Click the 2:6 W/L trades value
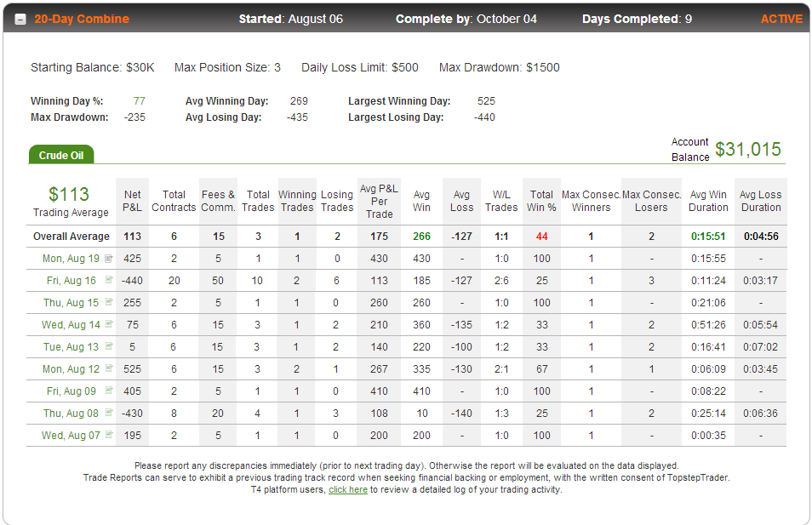 click(x=501, y=281)
